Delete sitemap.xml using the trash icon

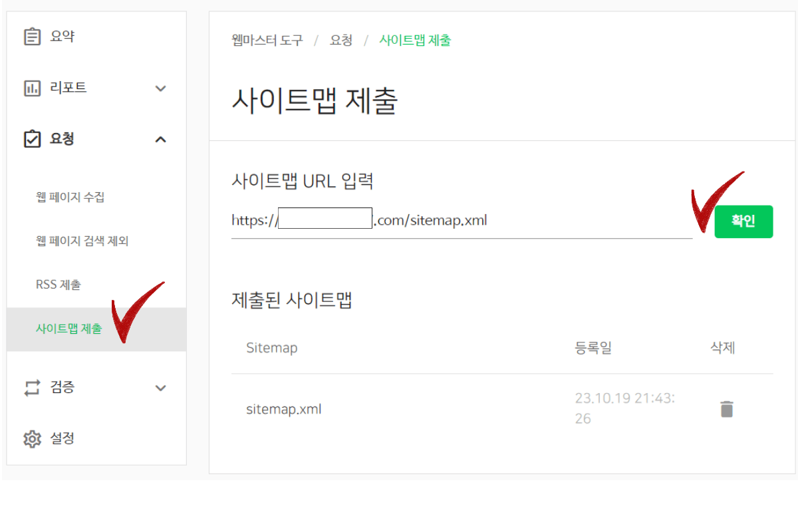tap(727, 408)
